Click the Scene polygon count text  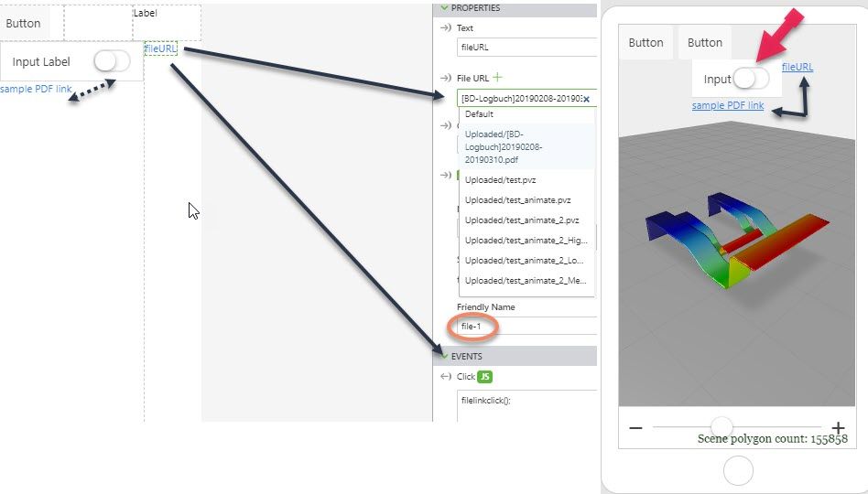[772, 439]
